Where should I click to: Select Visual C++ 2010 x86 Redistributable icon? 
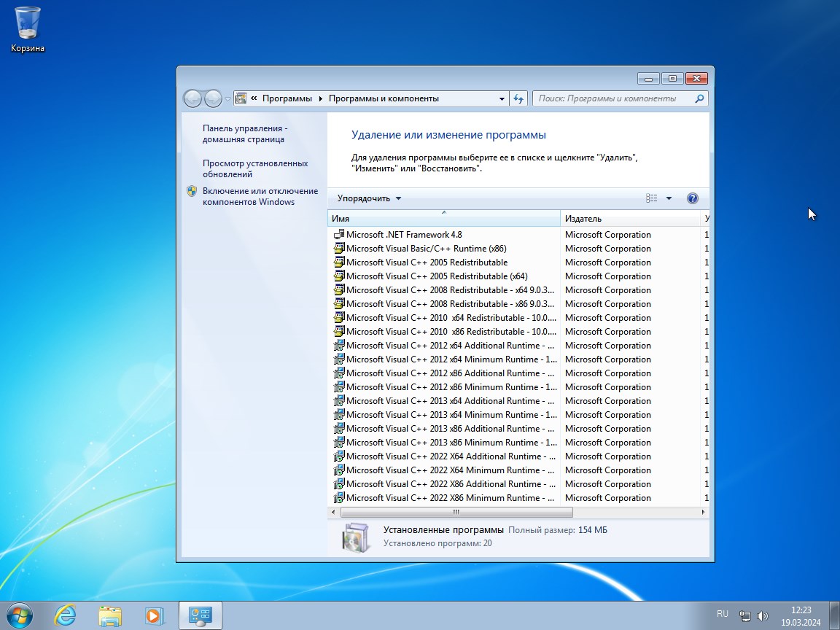pyautogui.click(x=338, y=332)
